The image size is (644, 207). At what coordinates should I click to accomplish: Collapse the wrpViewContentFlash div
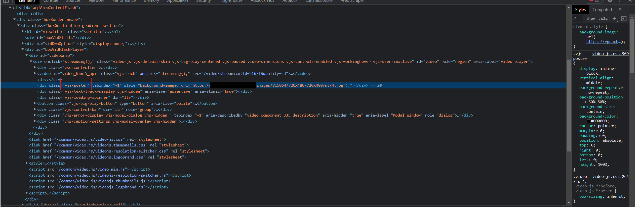coord(10,8)
